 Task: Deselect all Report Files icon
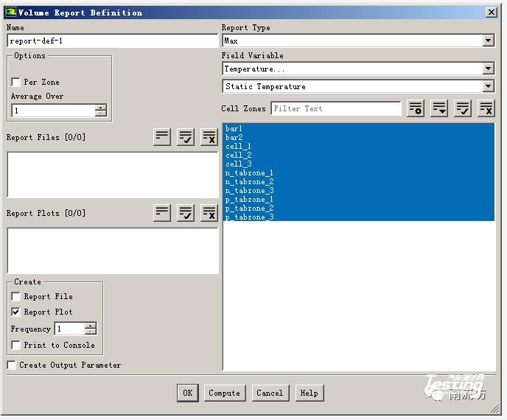[209, 137]
